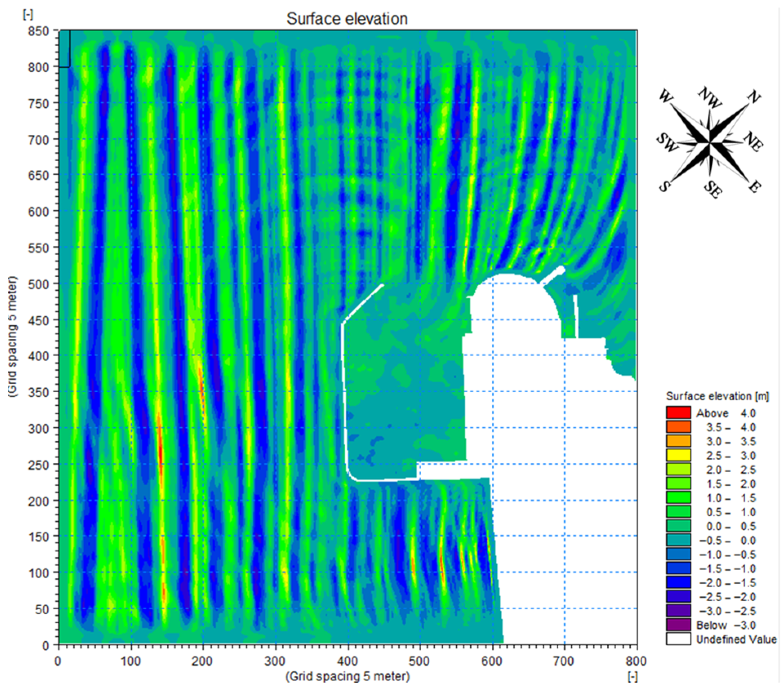Click the 'Above 4.0' legend text
The height and width of the screenshot is (691, 784).
tap(726, 413)
